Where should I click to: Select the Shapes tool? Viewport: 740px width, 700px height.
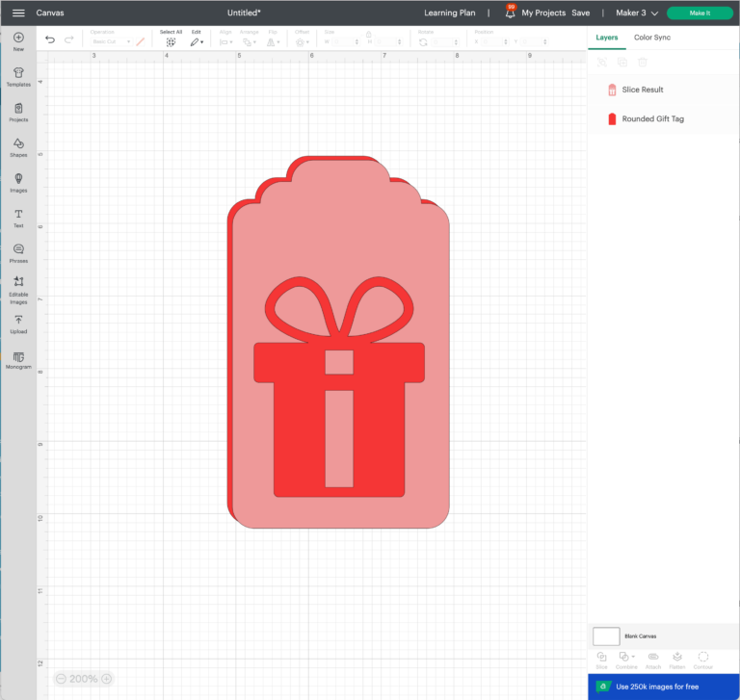pyautogui.click(x=18, y=147)
